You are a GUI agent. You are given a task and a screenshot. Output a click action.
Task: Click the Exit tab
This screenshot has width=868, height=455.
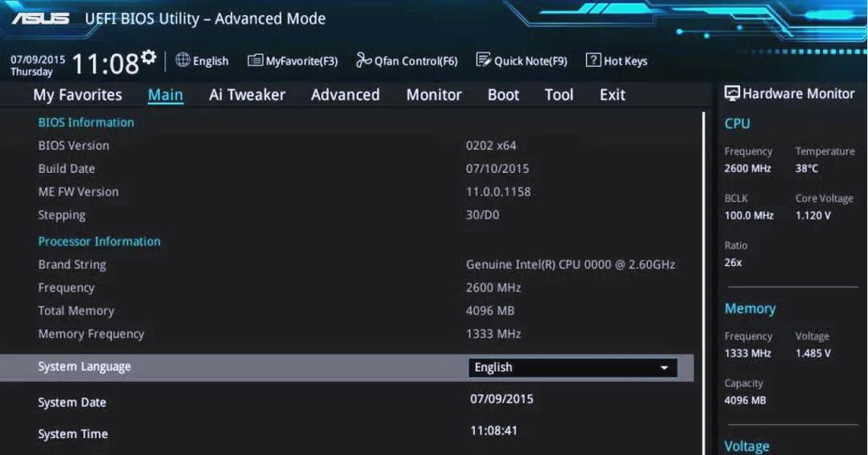click(612, 95)
